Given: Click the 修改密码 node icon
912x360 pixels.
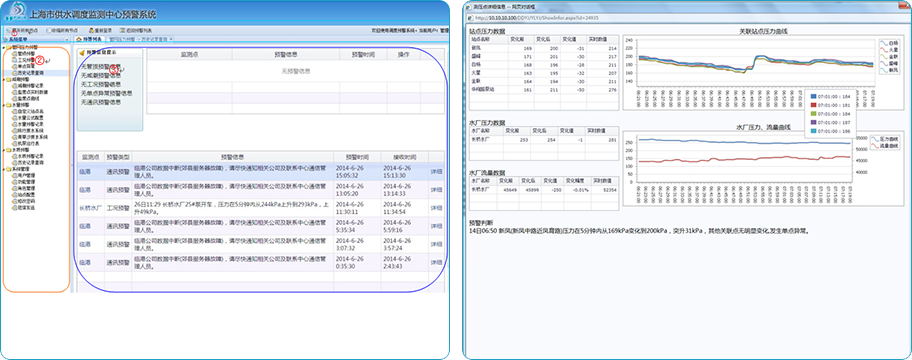Looking at the screenshot, I should (15, 201).
